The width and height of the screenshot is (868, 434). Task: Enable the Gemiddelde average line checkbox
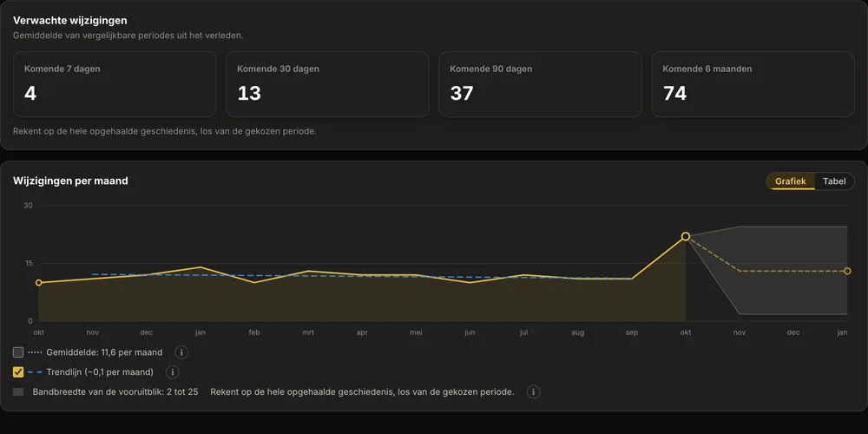[x=18, y=352]
